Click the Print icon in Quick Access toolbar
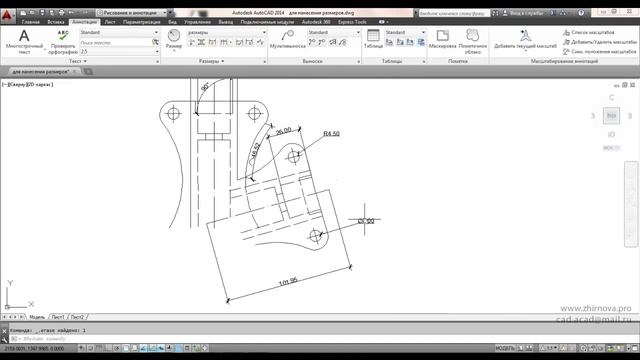Viewport: 640px width, 360px height. [61, 13]
